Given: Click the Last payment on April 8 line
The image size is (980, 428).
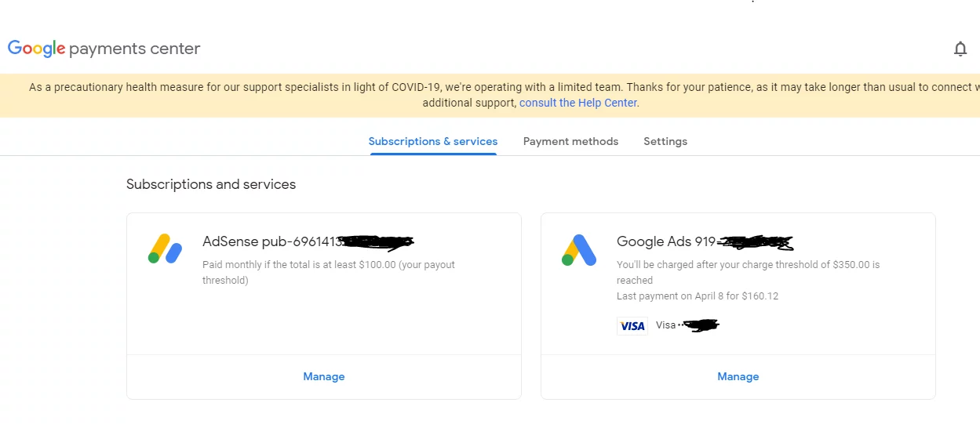Looking at the screenshot, I should [698, 296].
